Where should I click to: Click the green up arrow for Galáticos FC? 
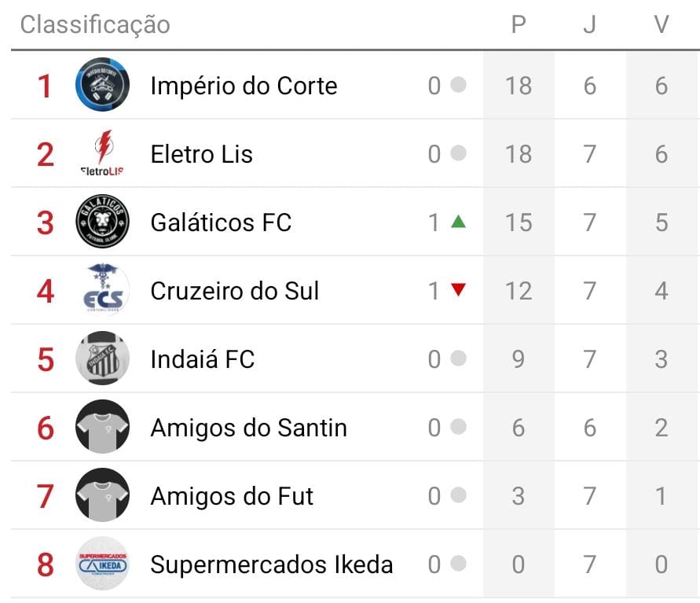point(458,222)
